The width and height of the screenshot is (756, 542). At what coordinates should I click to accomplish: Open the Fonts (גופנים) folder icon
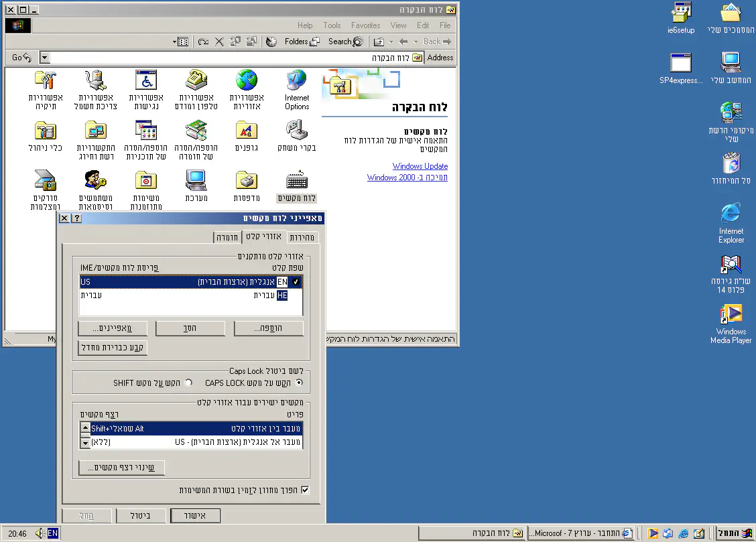coord(246,130)
